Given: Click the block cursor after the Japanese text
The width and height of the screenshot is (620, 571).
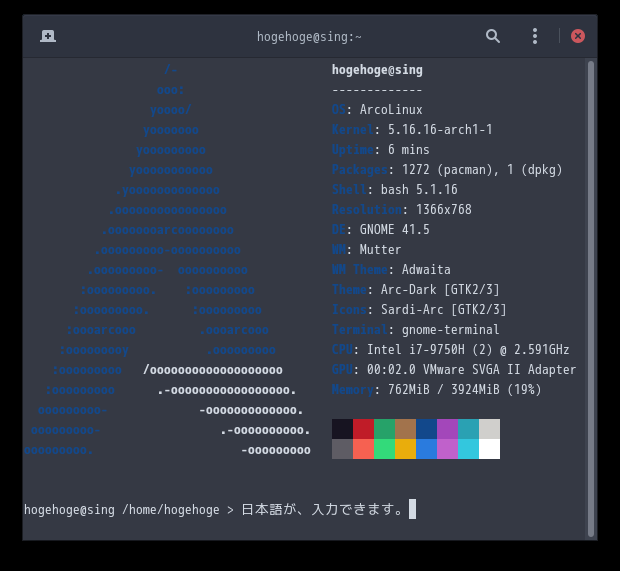Looking at the screenshot, I should (412, 509).
